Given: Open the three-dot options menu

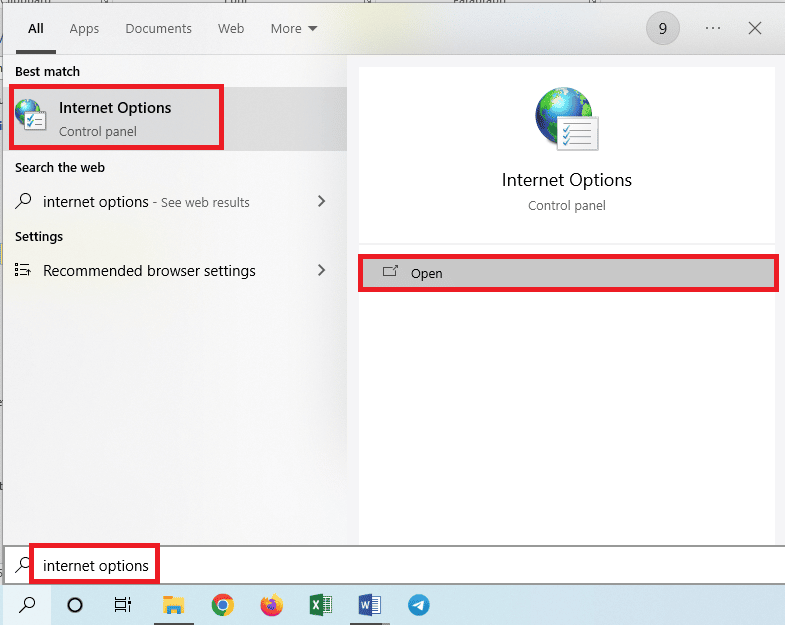Looking at the screenshot, I should (x=712, y=29).
